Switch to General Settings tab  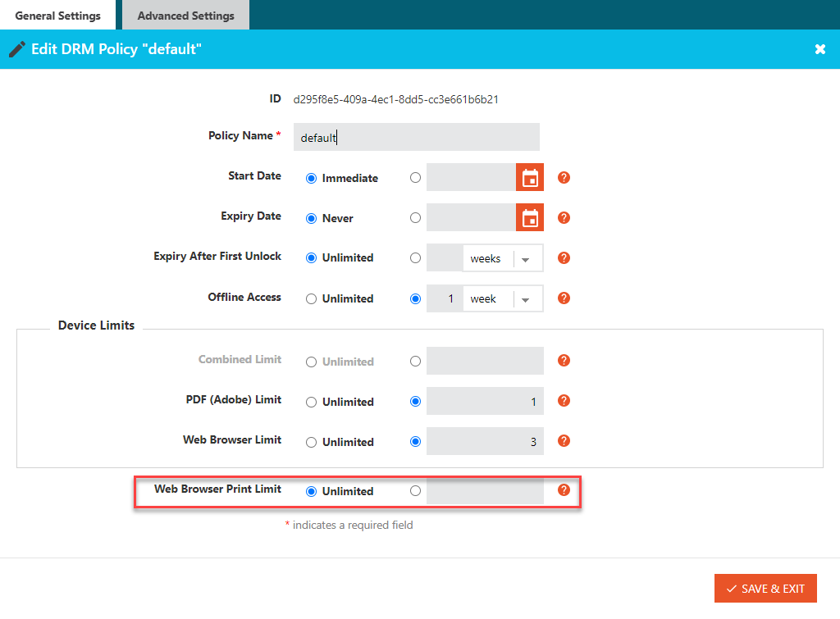click(58, 15)
